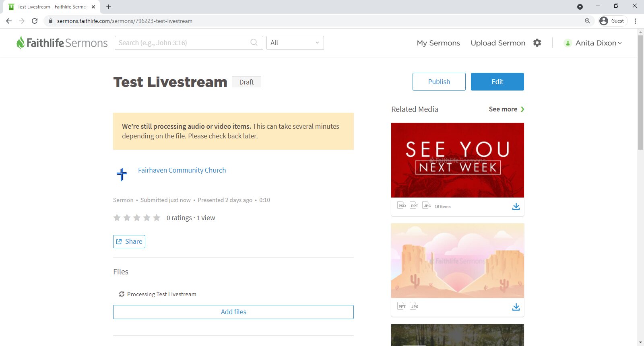Rate the sermon one star
Image resolution: width=644 pixels, height=346 pixels.
coord(117,218)
